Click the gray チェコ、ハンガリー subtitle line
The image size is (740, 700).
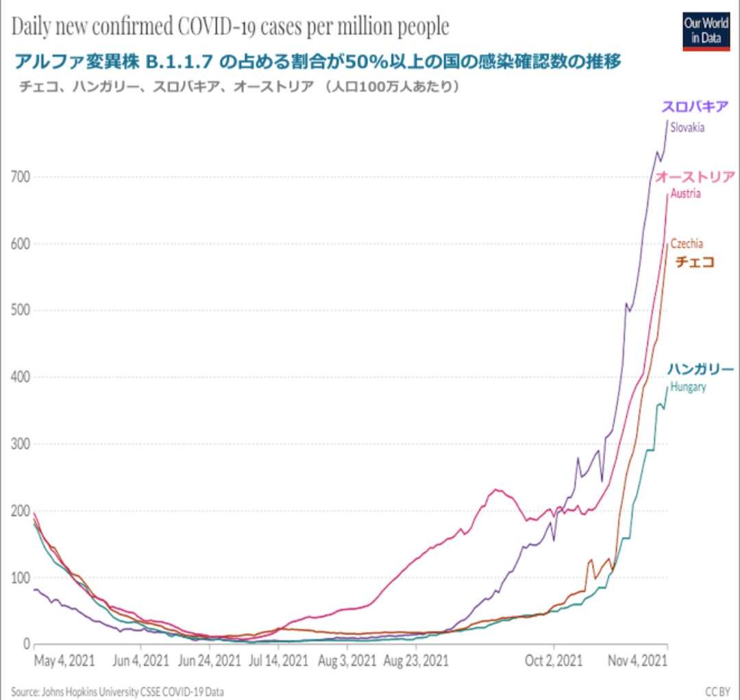pyautogui.click(x=239, y=87)
